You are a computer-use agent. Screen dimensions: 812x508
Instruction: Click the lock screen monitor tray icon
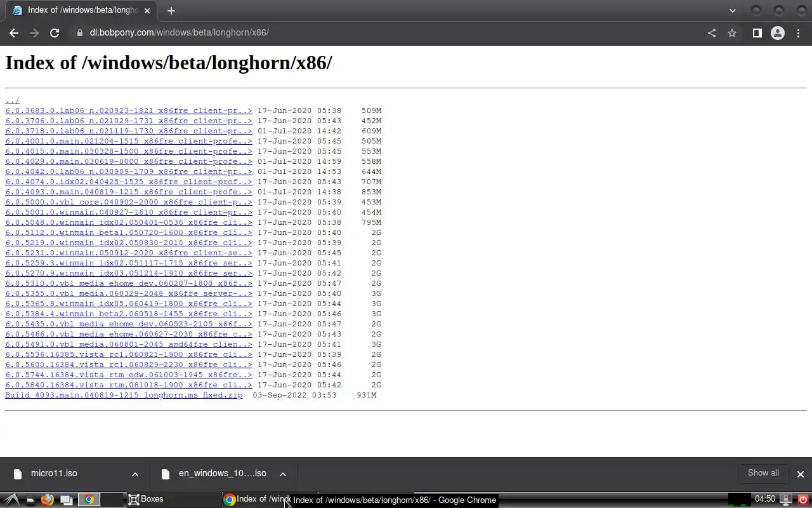coord(785,500)
